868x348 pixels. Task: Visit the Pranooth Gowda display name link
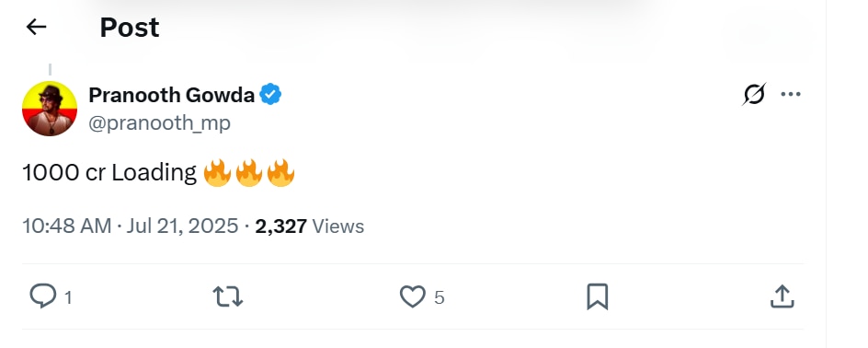click(x=172, y=96)
